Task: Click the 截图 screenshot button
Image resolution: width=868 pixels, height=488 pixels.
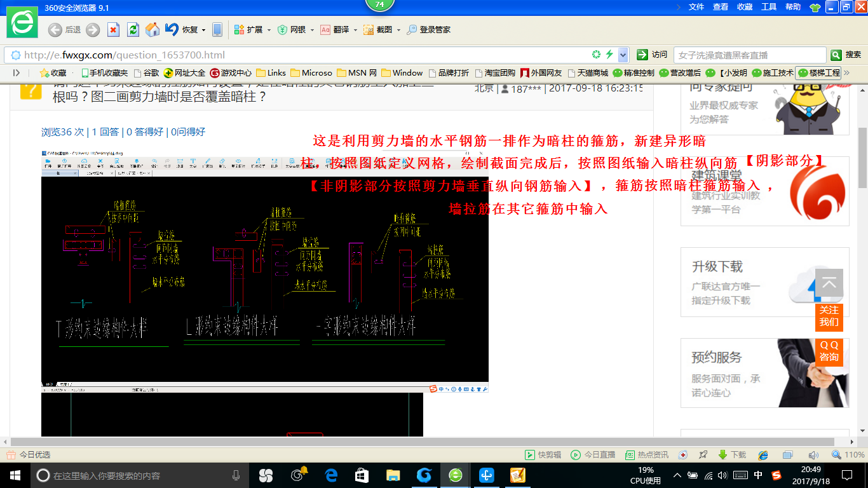Action: 378,29
